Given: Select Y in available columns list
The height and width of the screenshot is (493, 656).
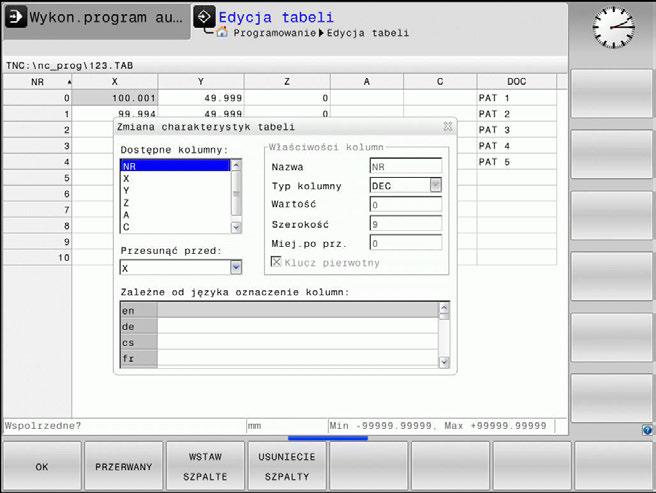Looking at the screenshot, I should tap(175, 190).
